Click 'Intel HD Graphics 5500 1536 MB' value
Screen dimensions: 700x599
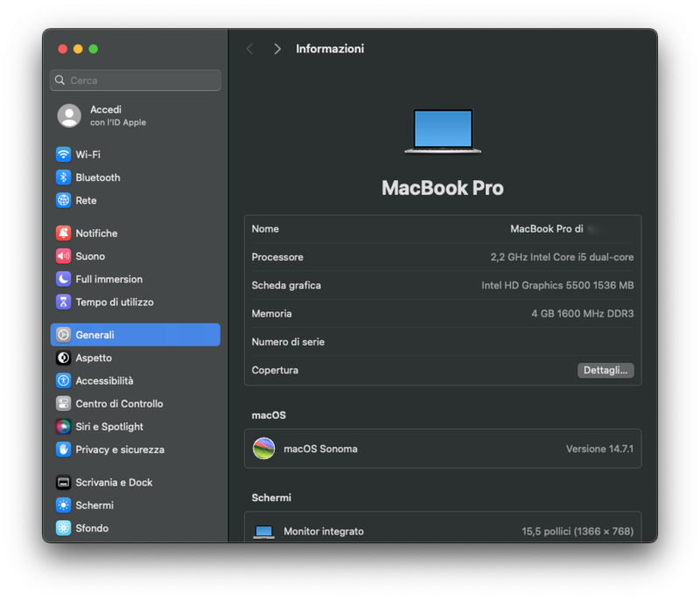(x=557, y=285)
